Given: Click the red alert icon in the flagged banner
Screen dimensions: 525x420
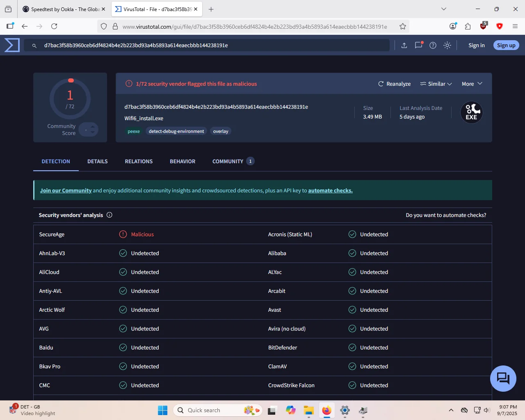Looking at the screenshot, I should click(129, 84).
